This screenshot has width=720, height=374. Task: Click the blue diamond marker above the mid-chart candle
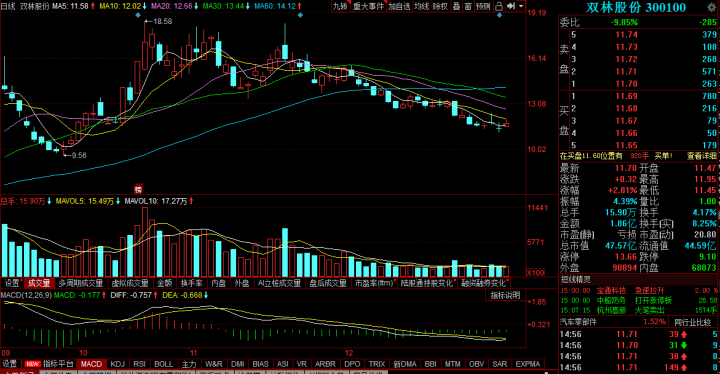[x=300, y=16]
